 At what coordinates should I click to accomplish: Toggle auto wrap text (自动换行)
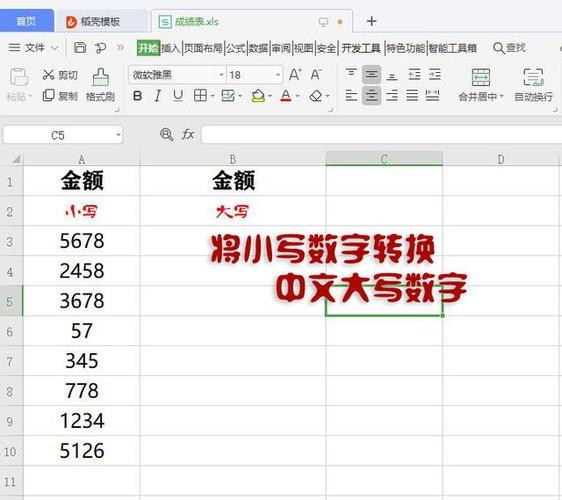(x=533, y=85)
